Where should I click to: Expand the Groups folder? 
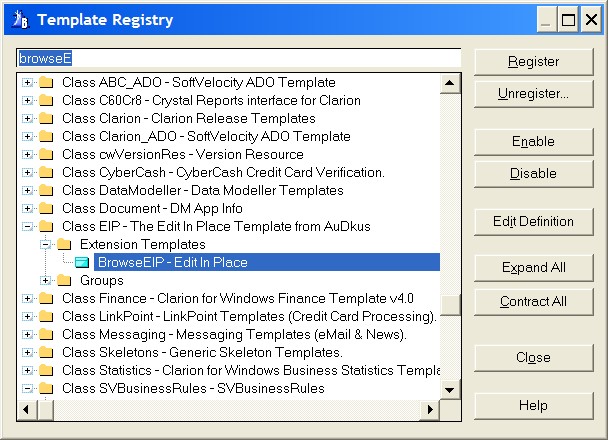[x=45, y=280]
